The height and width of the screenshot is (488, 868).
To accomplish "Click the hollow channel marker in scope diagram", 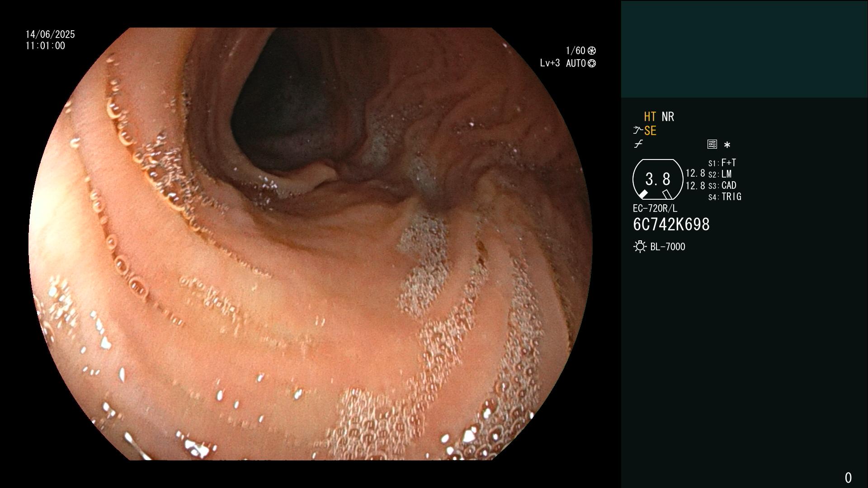I will [667, 194].
